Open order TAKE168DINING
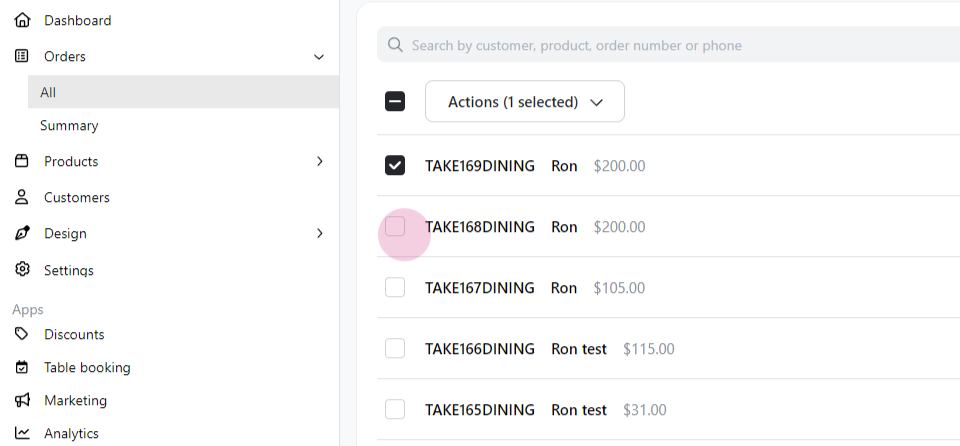The height and width of the screenshot is (446, 960). tap(479, 227)
